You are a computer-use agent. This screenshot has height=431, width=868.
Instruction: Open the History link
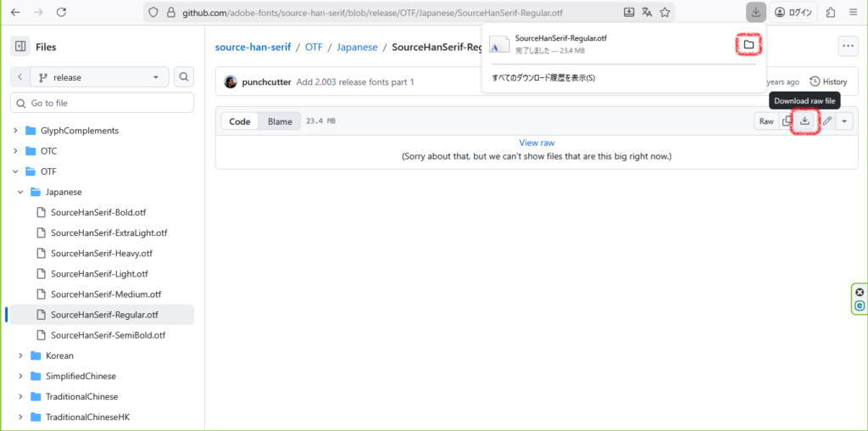coord(828,81)
